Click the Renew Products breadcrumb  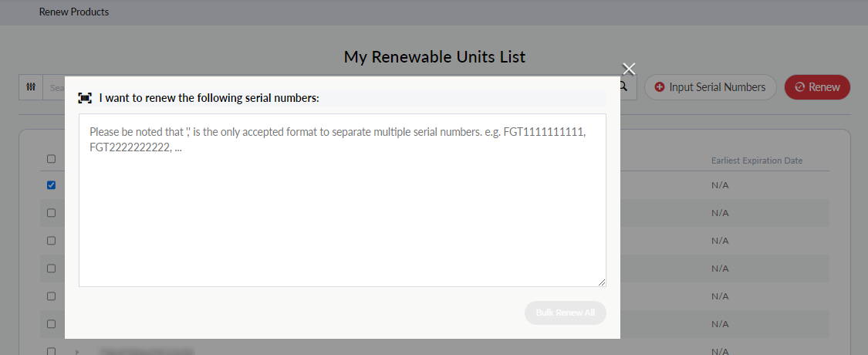[x=74, y=12]
